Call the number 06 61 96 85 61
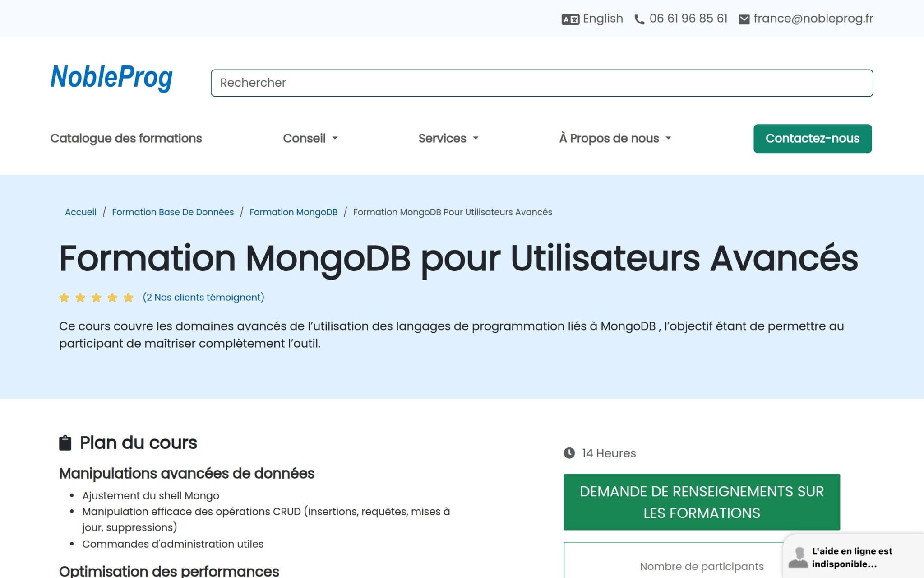Screen dimensions: 924x578 click(688, 19)
